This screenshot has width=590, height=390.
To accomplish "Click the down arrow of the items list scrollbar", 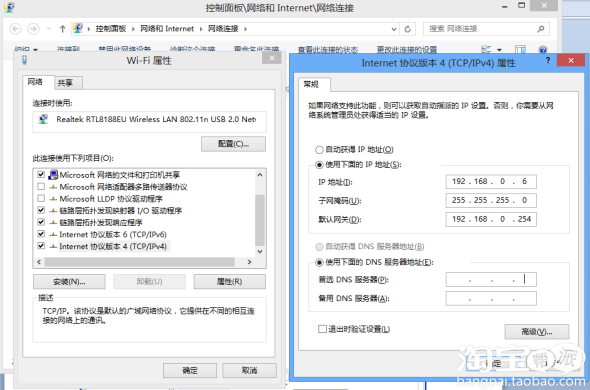I will [260, 251].
